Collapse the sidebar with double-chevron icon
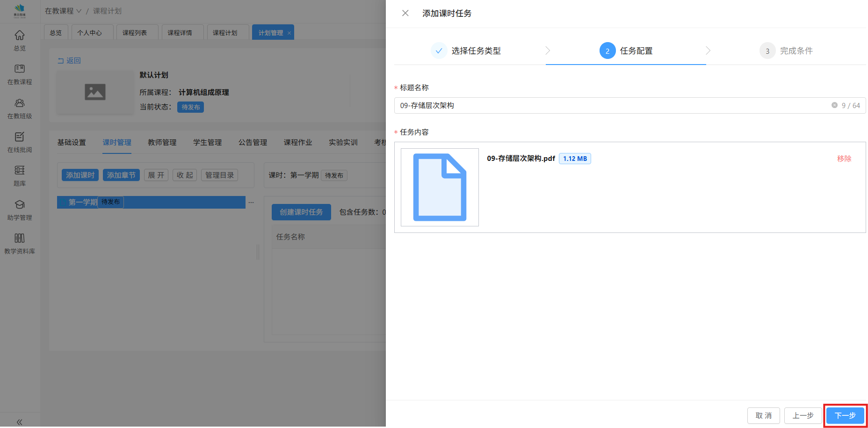 20,422
